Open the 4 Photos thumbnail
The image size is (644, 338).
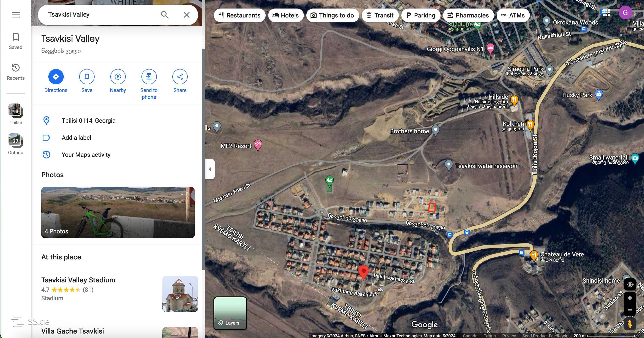[x=118, y=212]
